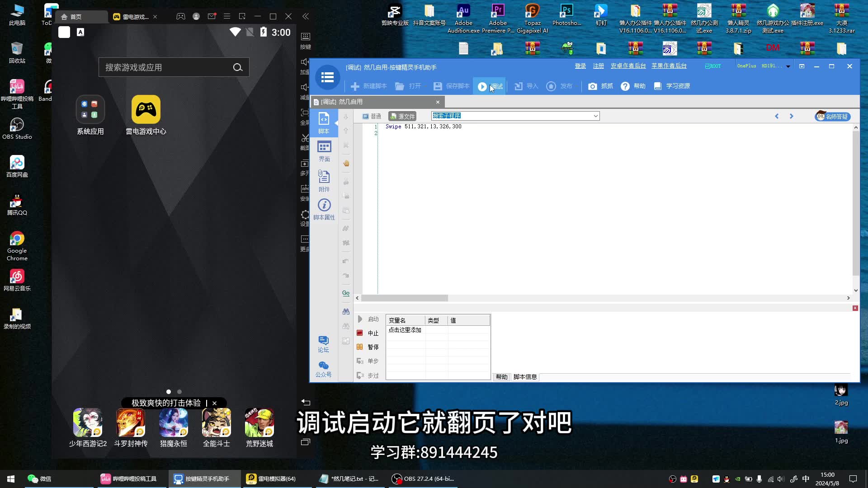The height and width of the screenshot is (488, 868).
Task: Open the 搜索子程序 subroutine dropdown
Action: [x=596, y=116]
